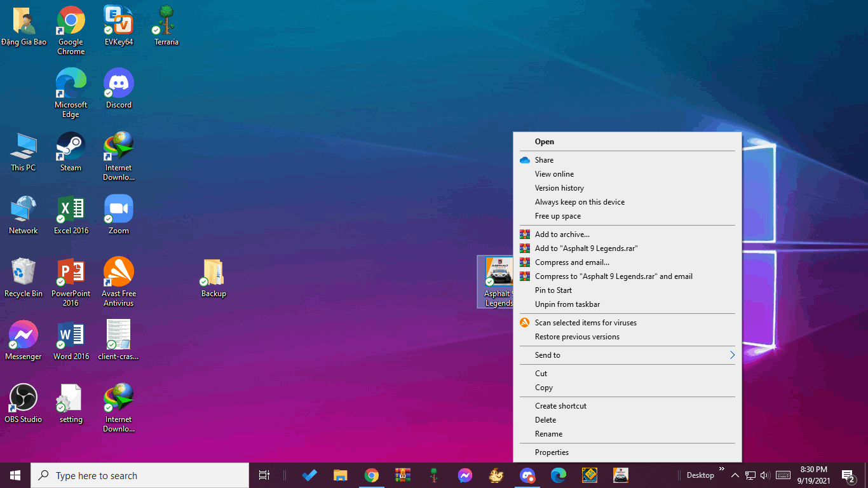This screenshot has height=488, width=868.
Task: Select the PowerPoint 2016 desktop icon
Action: pyautogui.click(x=71, y=282)
